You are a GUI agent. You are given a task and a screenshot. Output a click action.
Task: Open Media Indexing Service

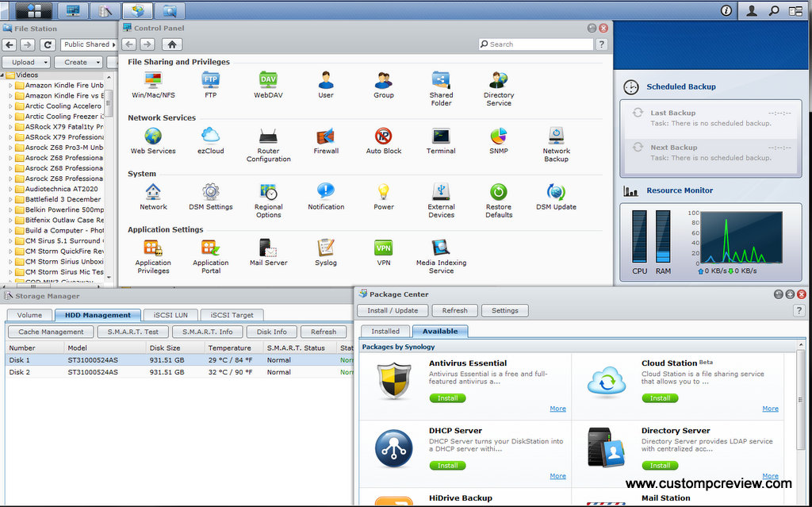pos(441,256)
